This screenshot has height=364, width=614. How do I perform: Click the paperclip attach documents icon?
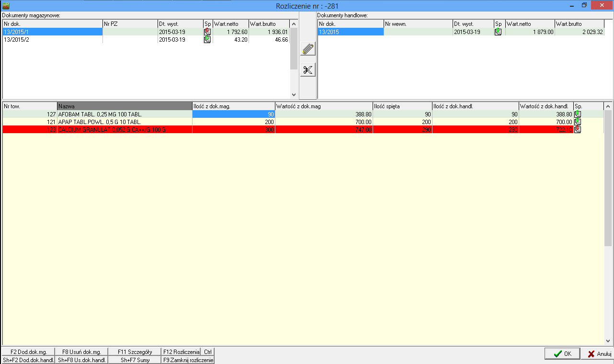tap(307, 49)
